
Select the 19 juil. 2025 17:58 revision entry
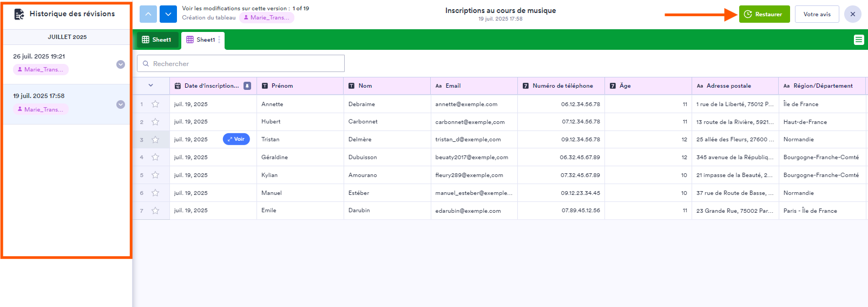click(67, 104)
